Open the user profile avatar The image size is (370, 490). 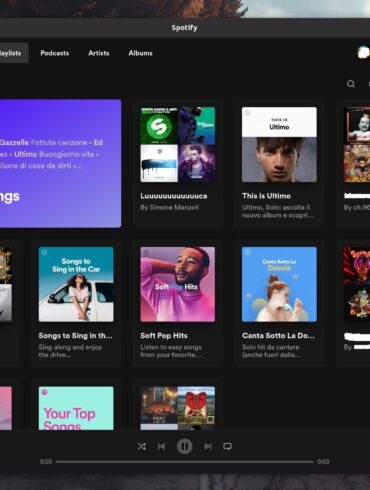click(363, 52)
